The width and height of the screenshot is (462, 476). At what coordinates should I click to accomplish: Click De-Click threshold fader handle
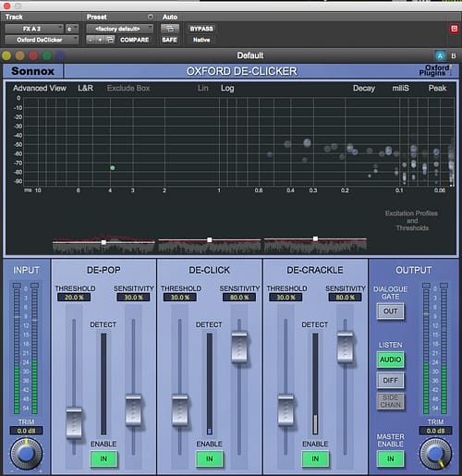180,409
